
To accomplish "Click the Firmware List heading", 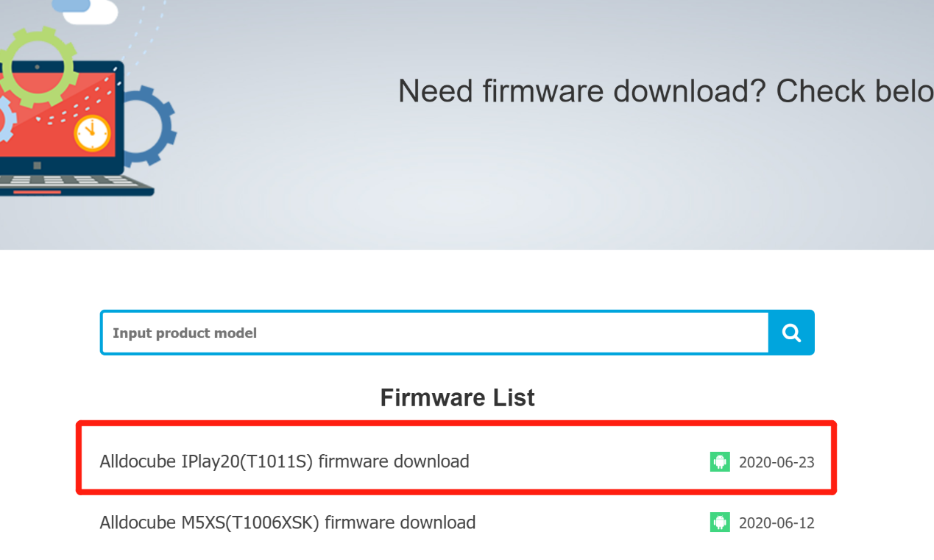I will pos(457,398).
